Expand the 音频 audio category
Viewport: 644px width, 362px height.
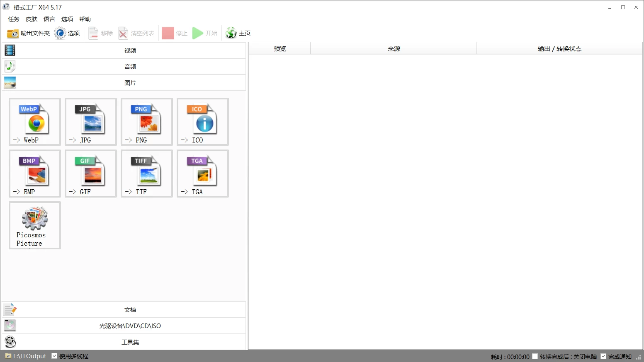[124, 67]
